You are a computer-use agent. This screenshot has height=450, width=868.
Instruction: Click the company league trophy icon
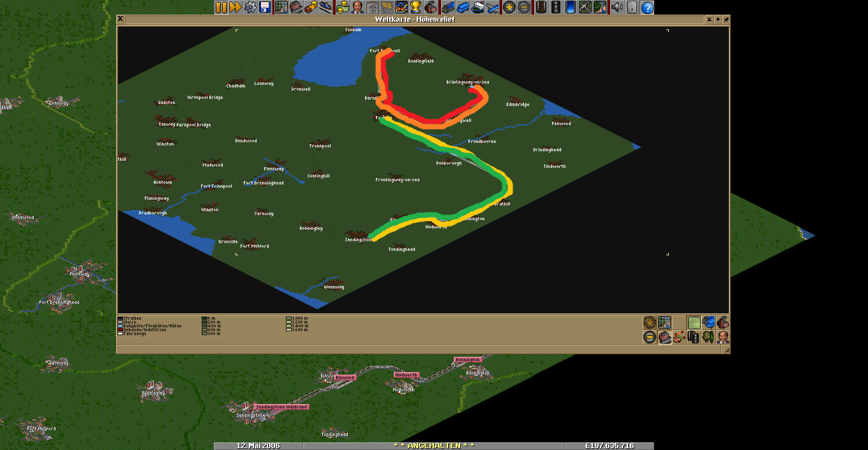pos(415,7)
